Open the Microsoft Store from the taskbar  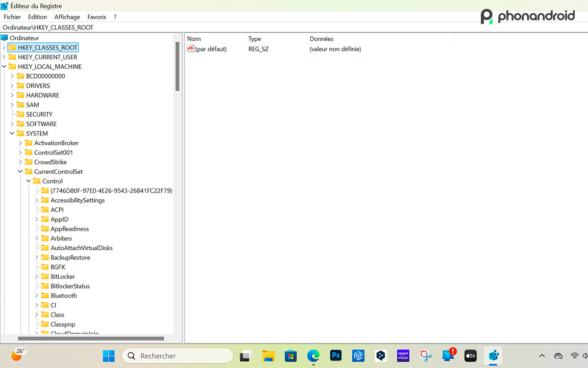click(291, 355)
